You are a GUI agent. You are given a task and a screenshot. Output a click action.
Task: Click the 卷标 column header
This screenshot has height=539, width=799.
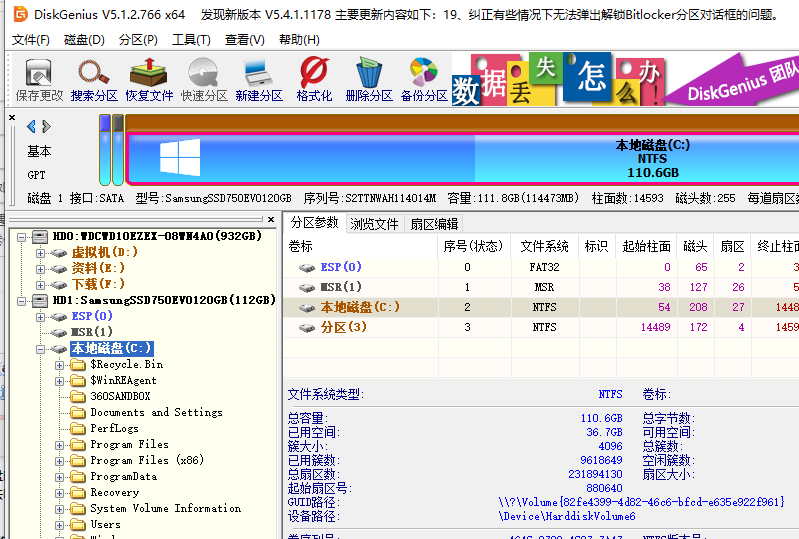(360, 247)
